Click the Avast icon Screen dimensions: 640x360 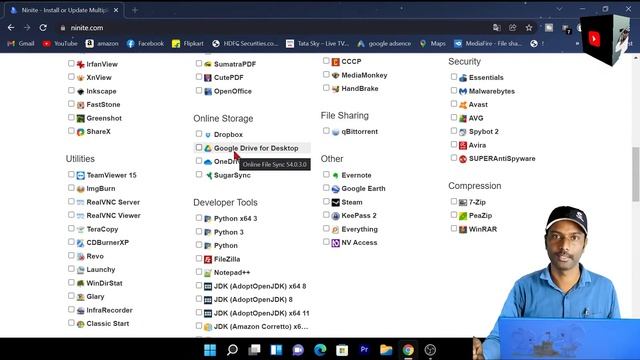(463, 105)
